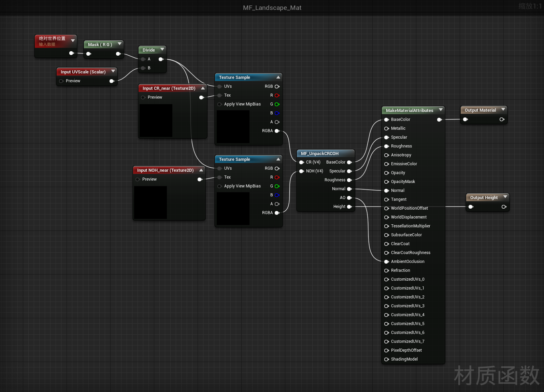544x392 pixels.
Task: Select the Output Height node title
Action: tap(484, 198)
